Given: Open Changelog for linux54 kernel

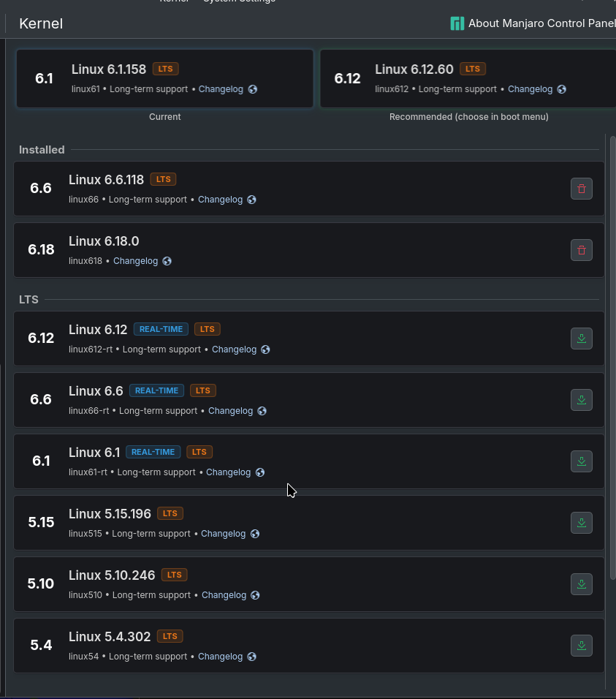Looking at the screenshot, I should [220, 657].
